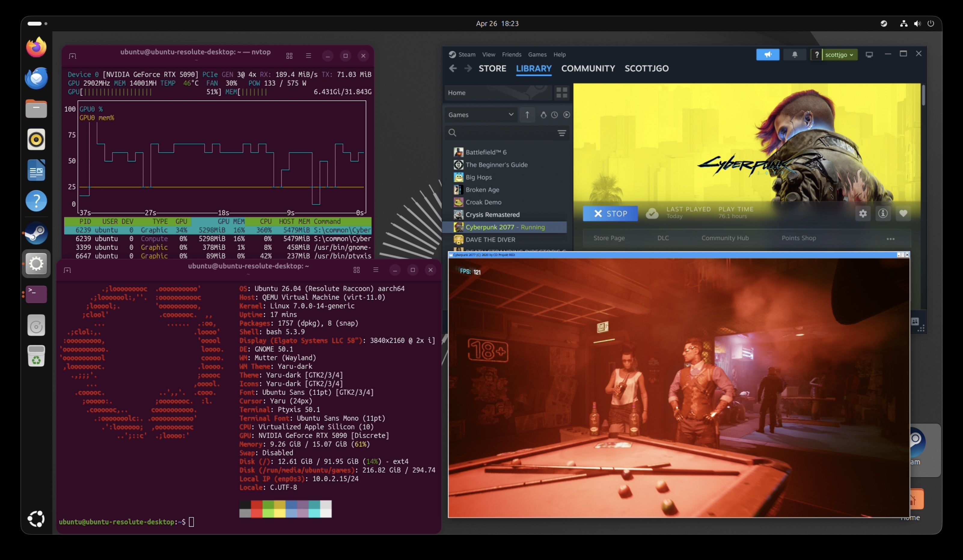
Task: Show Cyberpunk 2077 game info icon
Action: tap(883, 214)
